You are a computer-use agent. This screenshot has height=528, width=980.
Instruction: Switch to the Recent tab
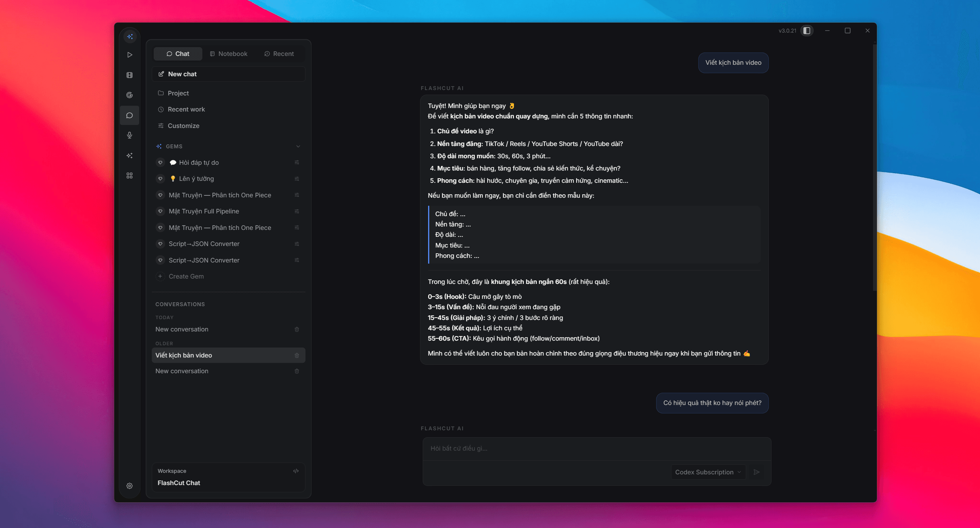pos(279,54)
